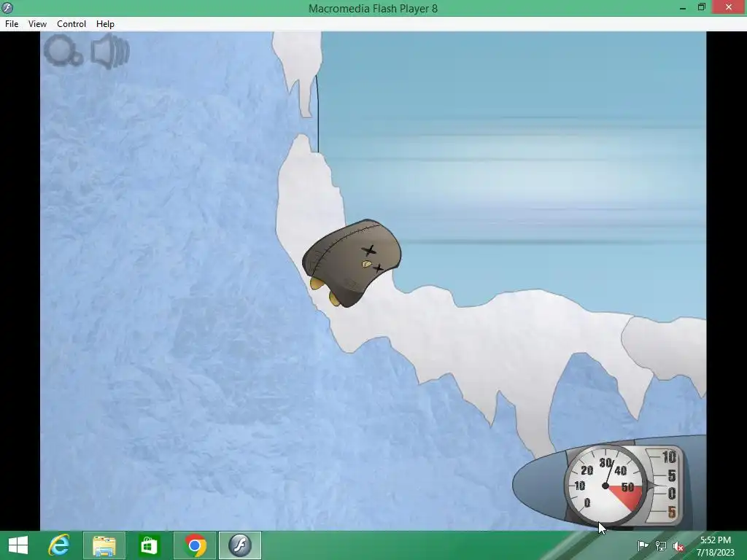747x560 pixels.
Task: Minimize the Flash Player window
Action: point(683,8)
